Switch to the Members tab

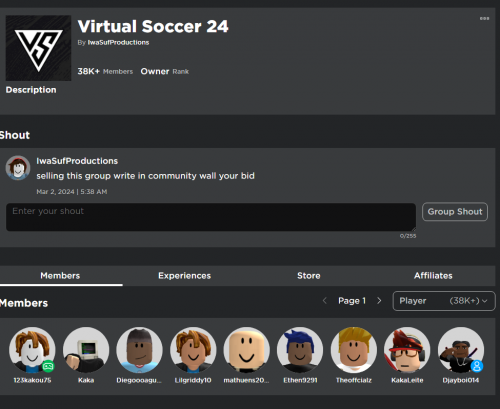pyautogui.click(x=60, y=276)
